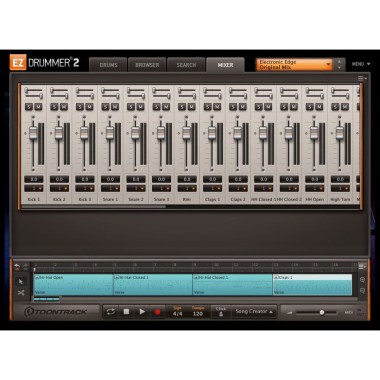Mute the Kick 2 channel
This screenshot has width=380, height=380.
pos(64,107)
